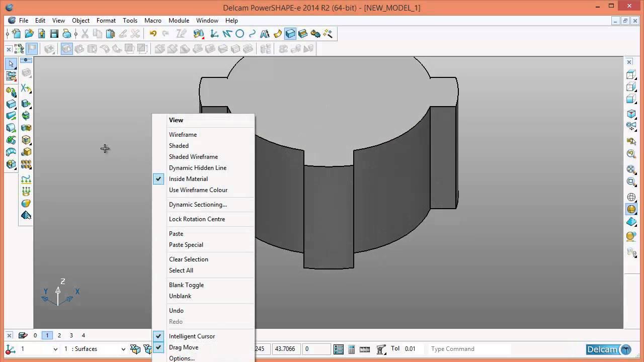The height and width of the screenshot is (362, 644).
Task: Toggle the highlighted flag icon in second toolbar
Action: pyautogui.click(x=32, y=49)
